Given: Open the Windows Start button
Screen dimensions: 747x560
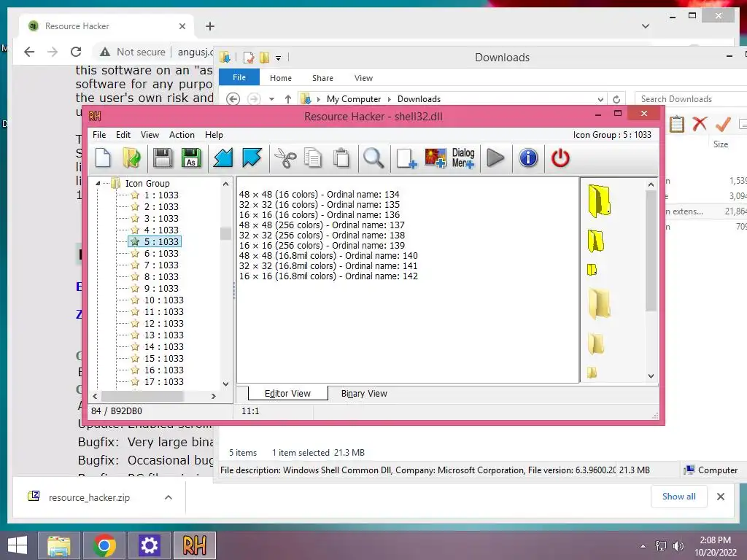Looking at the screenshot, I should pos(18,545).
